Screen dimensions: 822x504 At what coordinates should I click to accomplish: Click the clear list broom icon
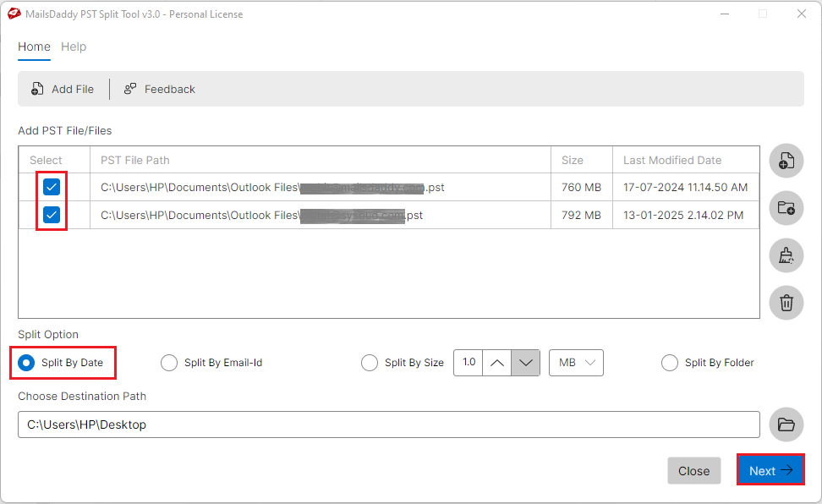[786, 255]
